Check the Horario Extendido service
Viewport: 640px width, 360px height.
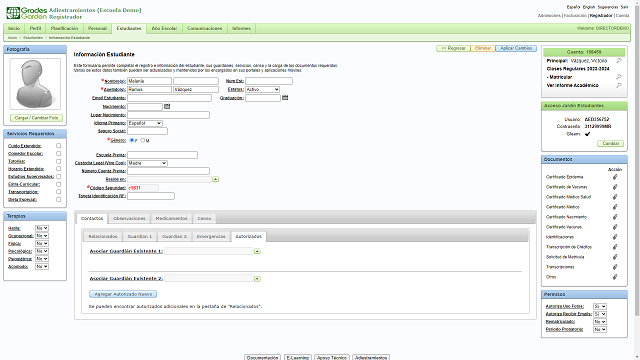click(x=58, y=169)
